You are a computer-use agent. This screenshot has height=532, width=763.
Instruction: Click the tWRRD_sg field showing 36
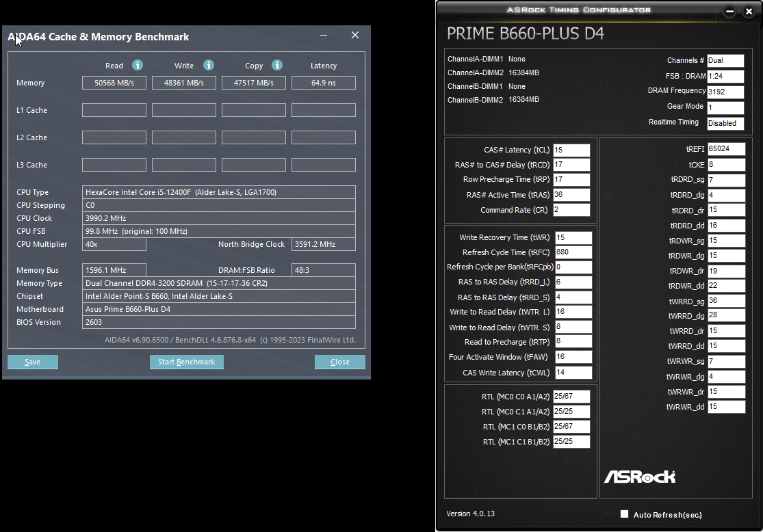click(727, 300)
